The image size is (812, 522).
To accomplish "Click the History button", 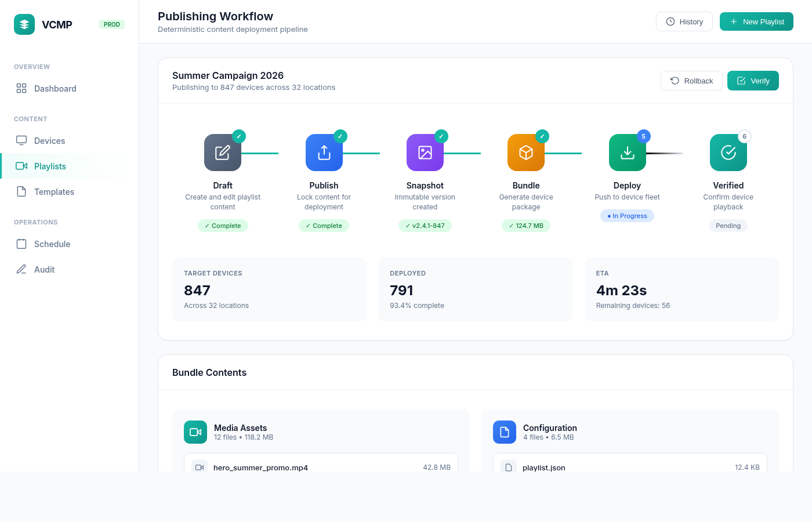I will [x=684, y=21].
